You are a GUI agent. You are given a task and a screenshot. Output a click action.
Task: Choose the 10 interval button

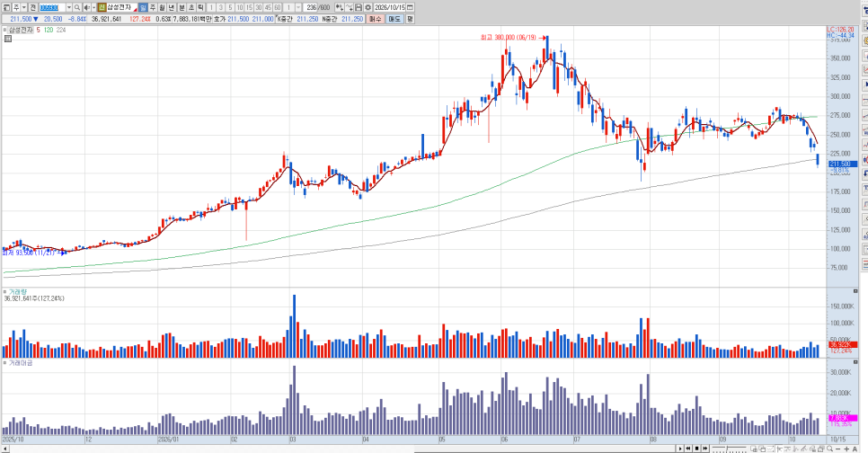click(x=240, y=7)
